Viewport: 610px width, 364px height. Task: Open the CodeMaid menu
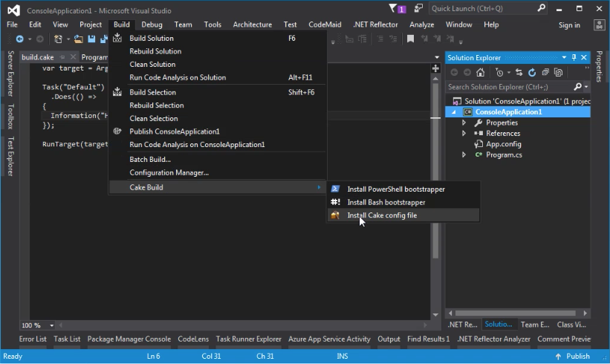point(325,25)
